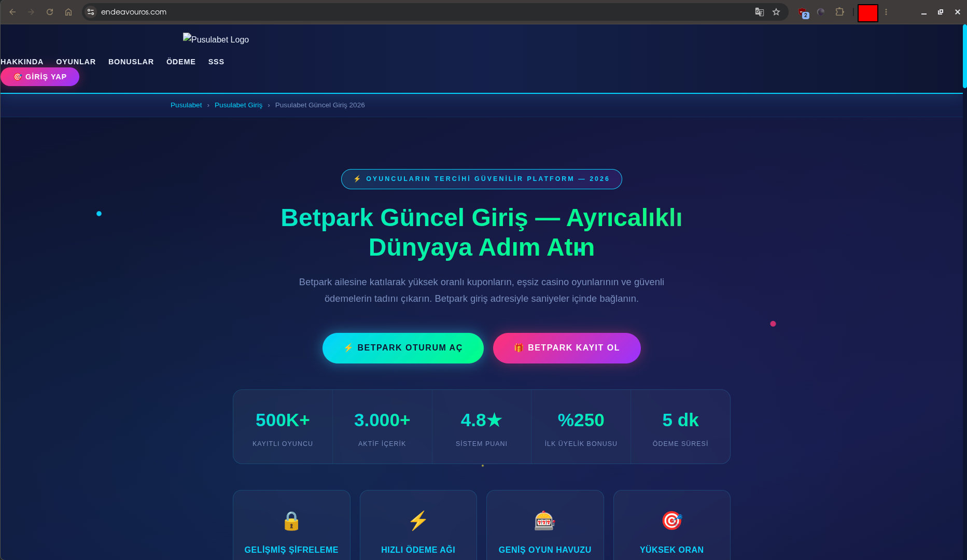Reload the current page

coord(50,12)
